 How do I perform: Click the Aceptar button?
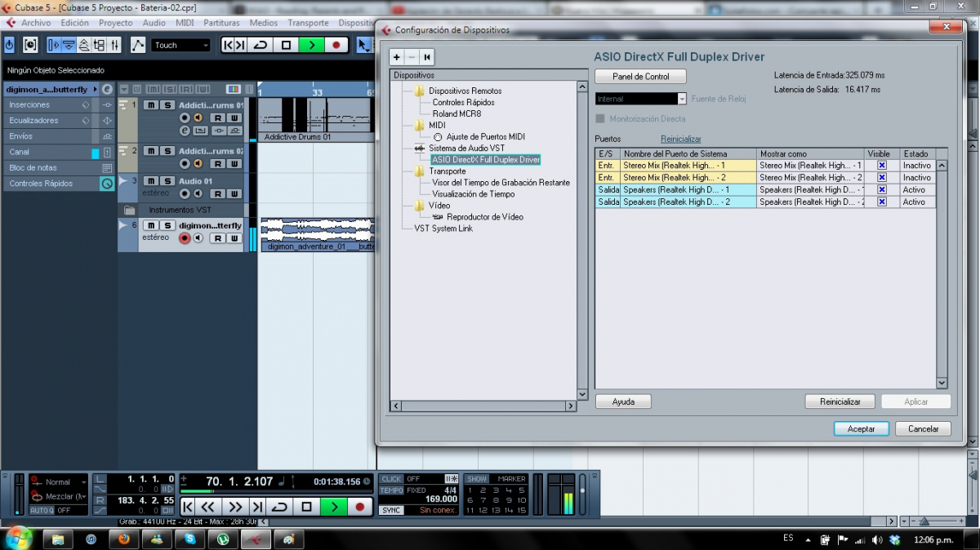point(861,428)
